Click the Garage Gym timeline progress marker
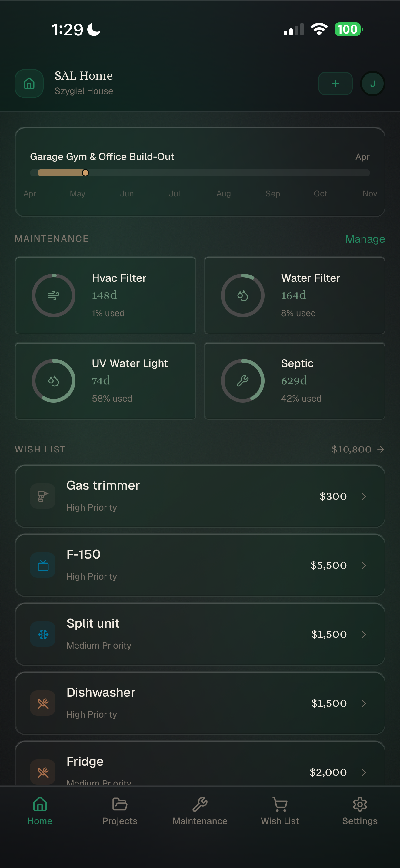 click(85, 173)
